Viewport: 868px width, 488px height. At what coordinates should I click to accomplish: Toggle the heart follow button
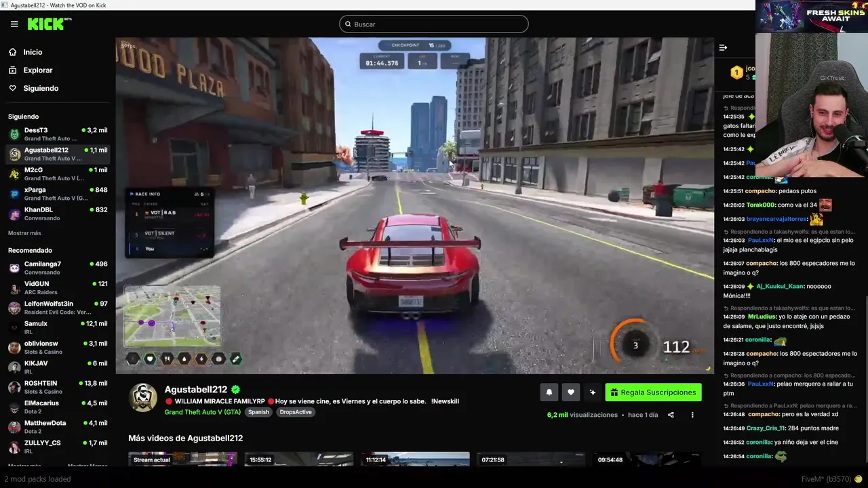point(571,392)
